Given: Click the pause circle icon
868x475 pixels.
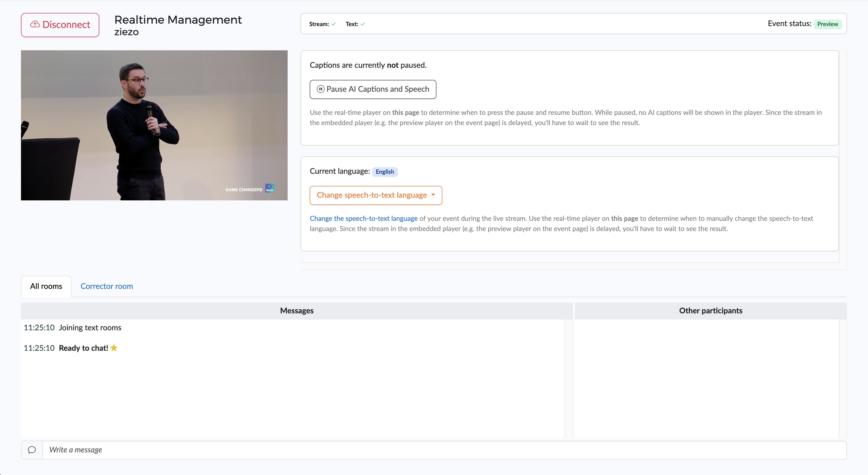Looking at the screenshot, I should tap(320, 89).
